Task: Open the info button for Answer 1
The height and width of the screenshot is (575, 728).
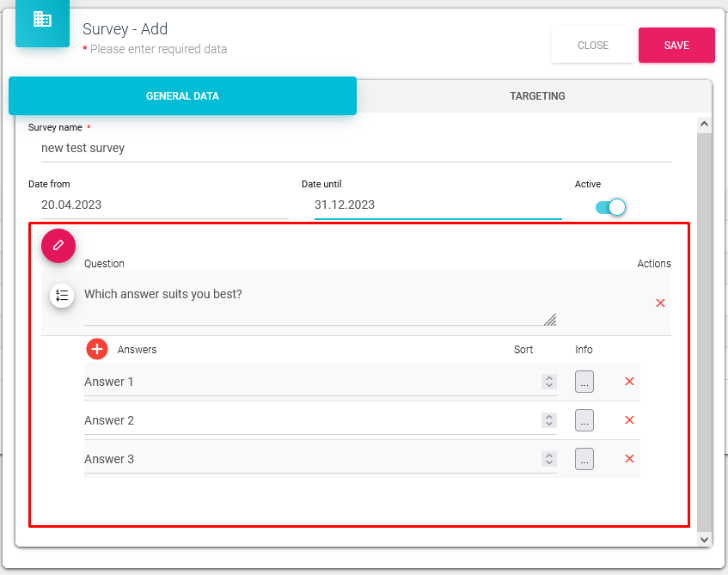Action: pos(584,382)
